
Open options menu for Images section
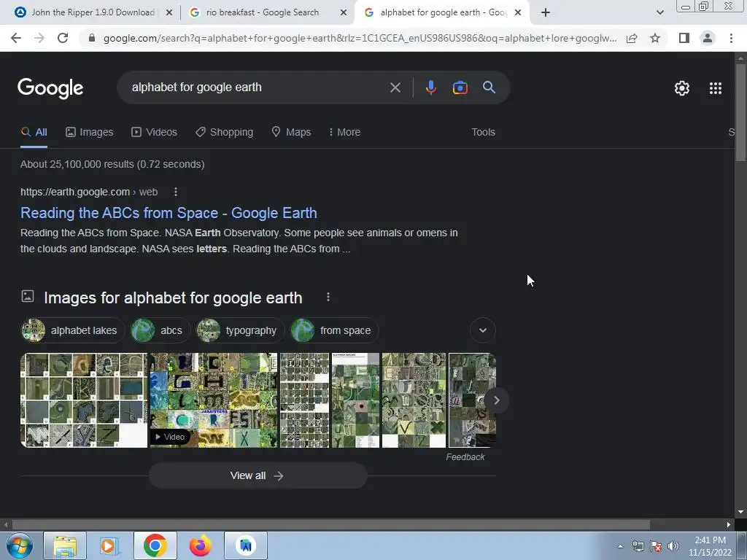pos(328,297)
